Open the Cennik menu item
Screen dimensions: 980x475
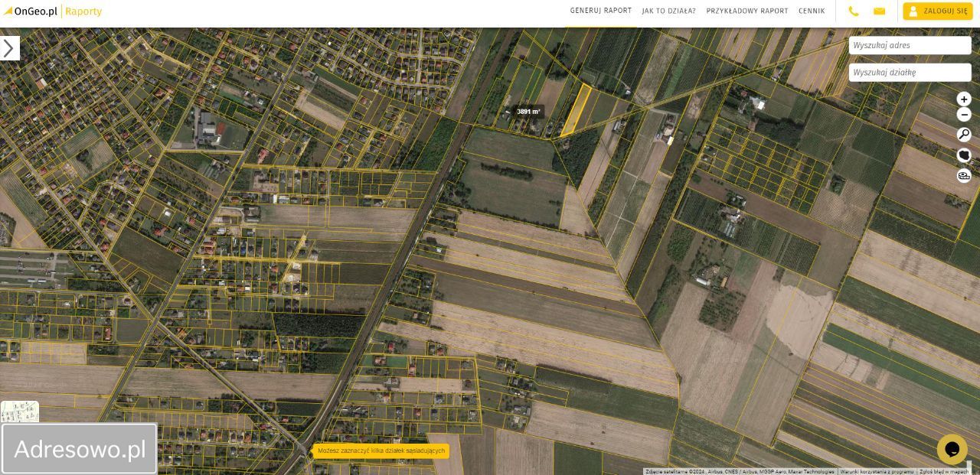click(812, 11)
